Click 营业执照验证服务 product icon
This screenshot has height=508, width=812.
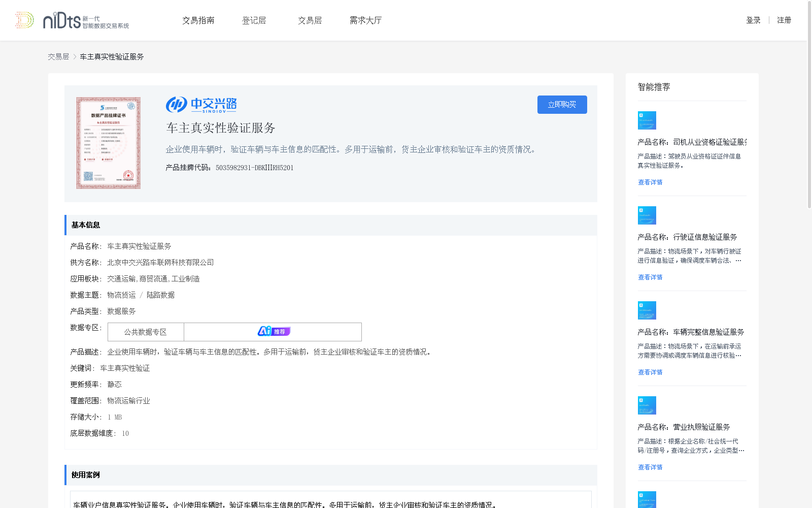click(647, 405)
